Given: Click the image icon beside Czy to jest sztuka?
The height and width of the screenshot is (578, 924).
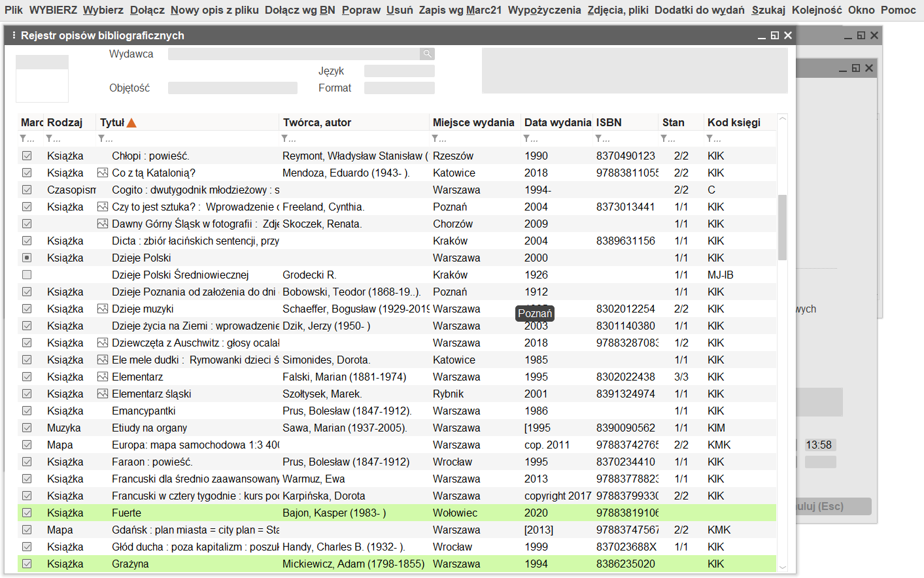Looking at the screenshot, I should 103,207.
